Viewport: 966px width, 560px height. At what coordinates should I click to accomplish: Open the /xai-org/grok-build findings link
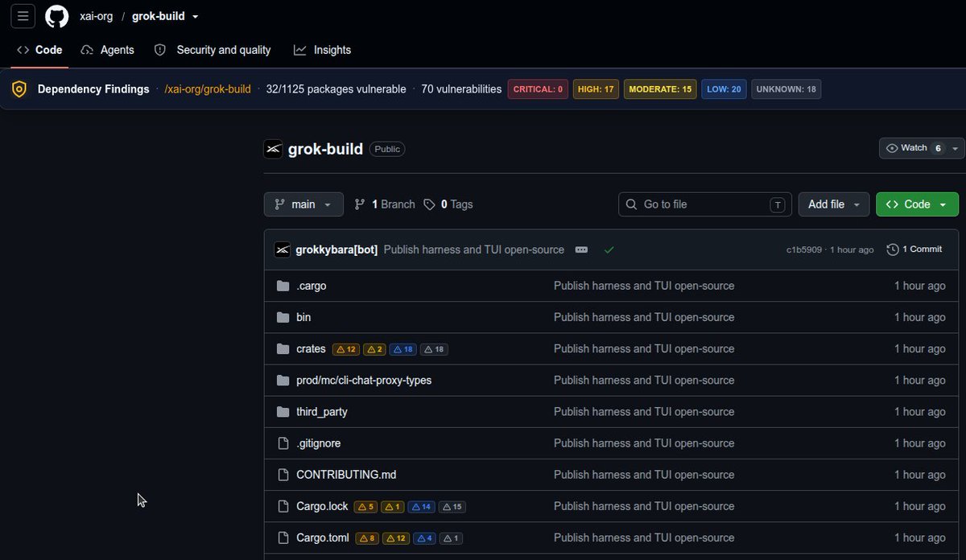coord(208,89)
